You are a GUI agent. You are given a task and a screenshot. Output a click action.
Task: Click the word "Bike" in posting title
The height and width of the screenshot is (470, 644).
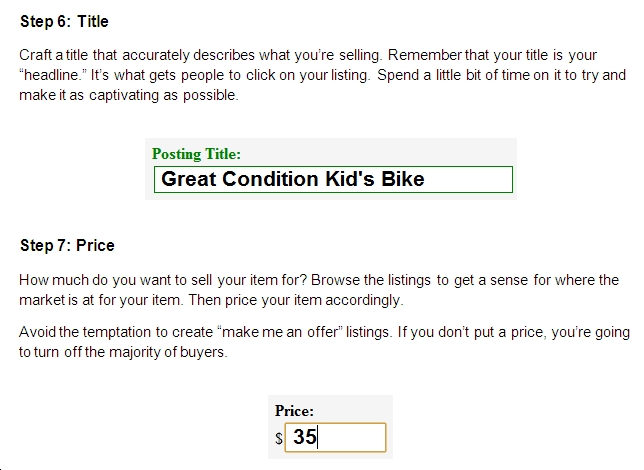click(x=402, y=180)
